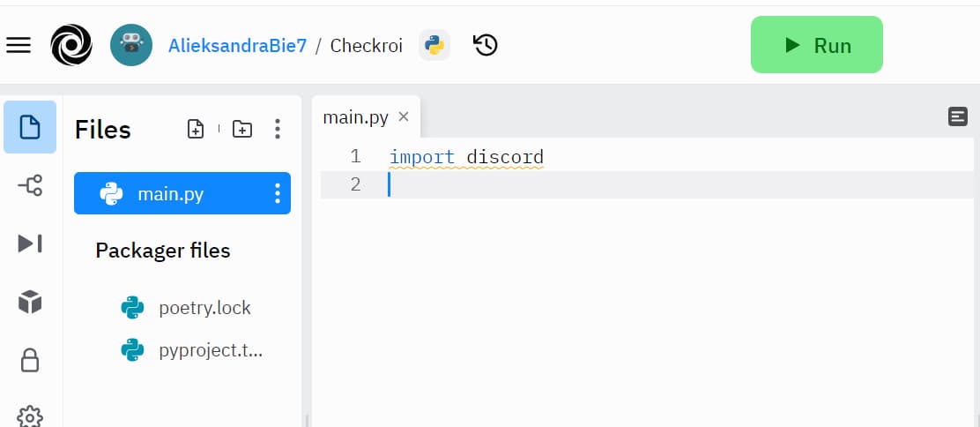This screenshot has height=427, width=980.
Task: Open Files panel three-dot menu
Action: (278, 129)
